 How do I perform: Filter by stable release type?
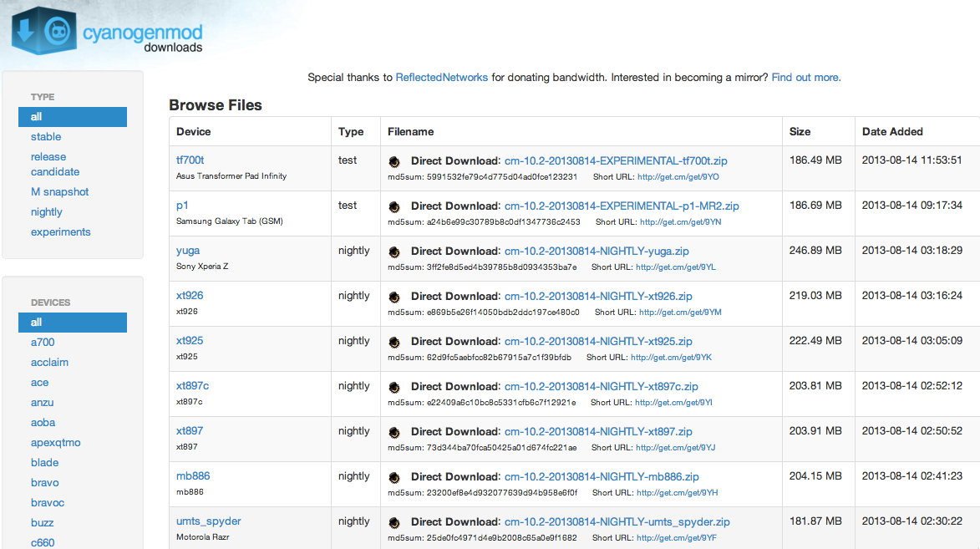(x=46, y=137)
